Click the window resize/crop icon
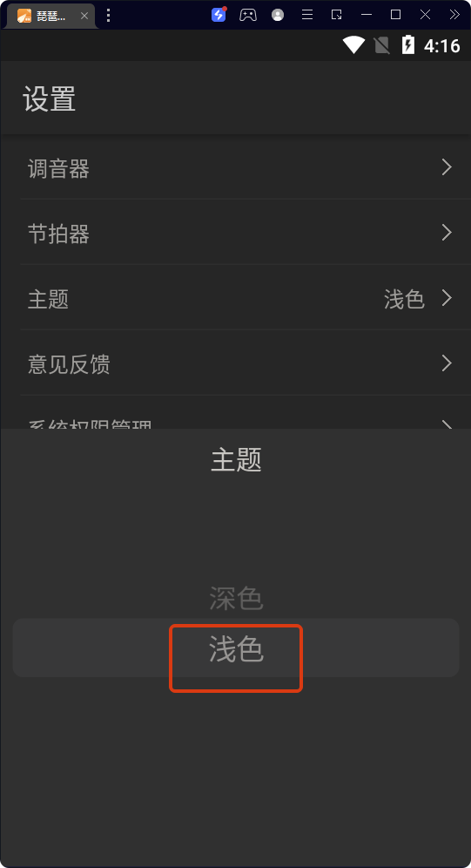This screenshot has height=868, width=471. point(337,15)
